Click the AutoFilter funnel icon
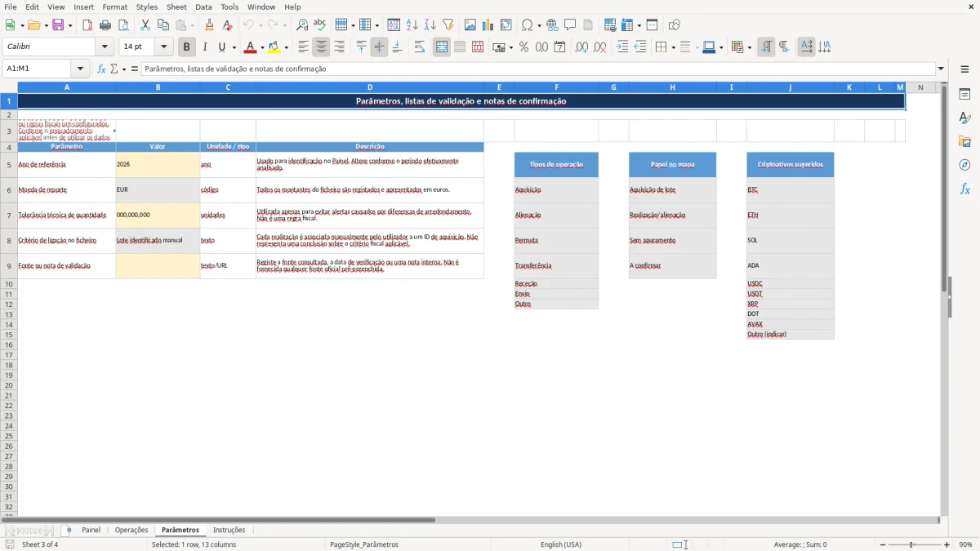Image resolution: width=980 pixels, height=551 pixels. [x=448, y=25]
